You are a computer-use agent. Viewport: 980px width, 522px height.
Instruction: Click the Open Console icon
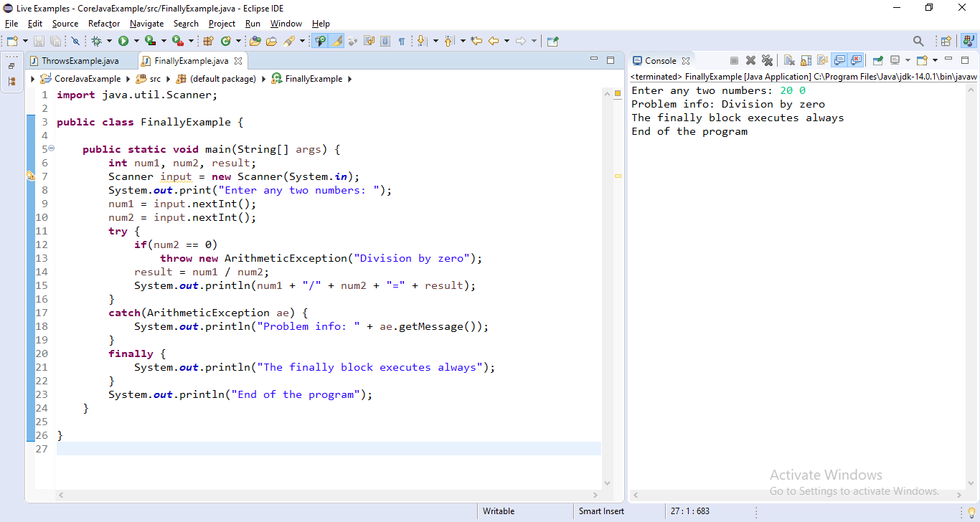pyautogui.click(x=922, y=60)
